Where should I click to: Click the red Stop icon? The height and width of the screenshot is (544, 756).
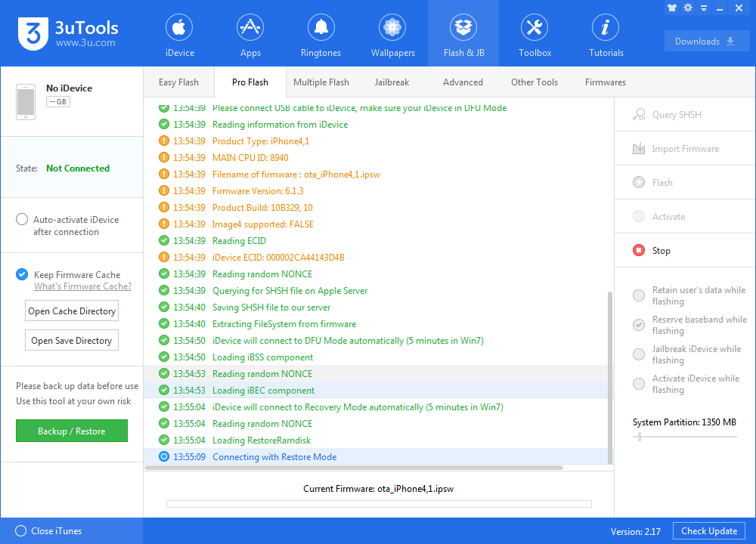(639, 250)
